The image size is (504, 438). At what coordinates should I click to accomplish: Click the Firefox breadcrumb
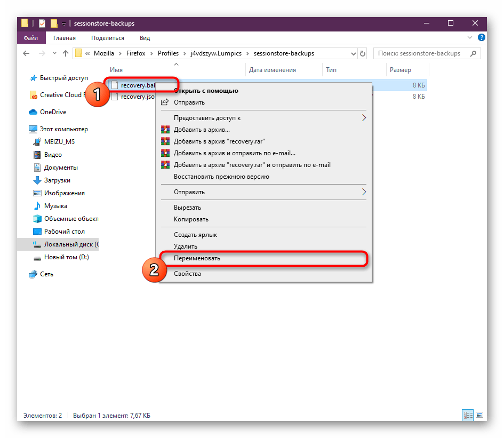(135, 53)
